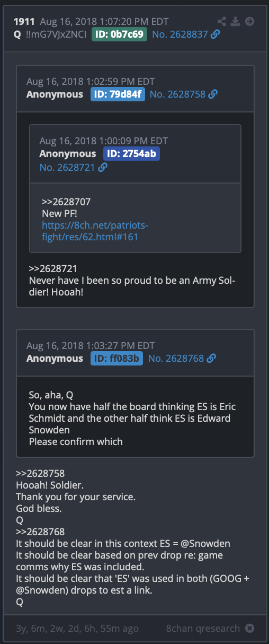This screenshot has height=644, width=269.
Task: Click the X icon next to 8chan qresearch
Action: coord(249,628)
